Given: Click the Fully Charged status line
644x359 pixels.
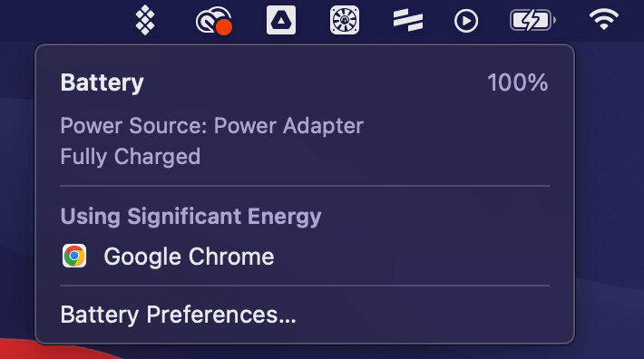Looking at the screenshot, I should 131,157.
